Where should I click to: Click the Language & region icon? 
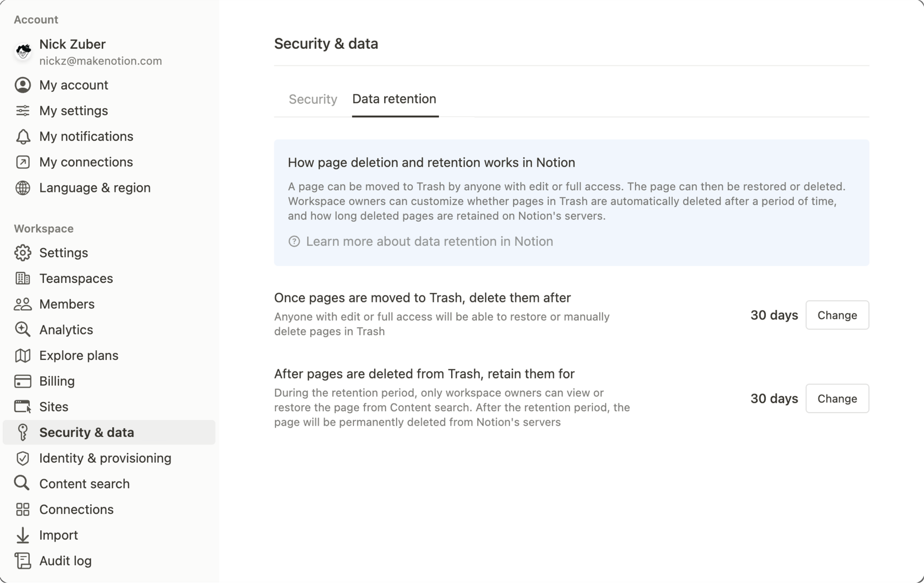tap(22, 187)
